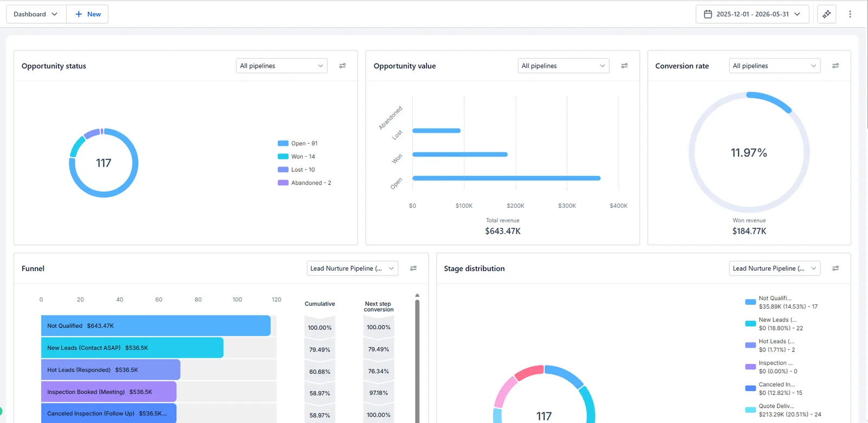868x423 pixels.
Task: Click the 60.68% cumulative value
Action: tap(320, 371)
